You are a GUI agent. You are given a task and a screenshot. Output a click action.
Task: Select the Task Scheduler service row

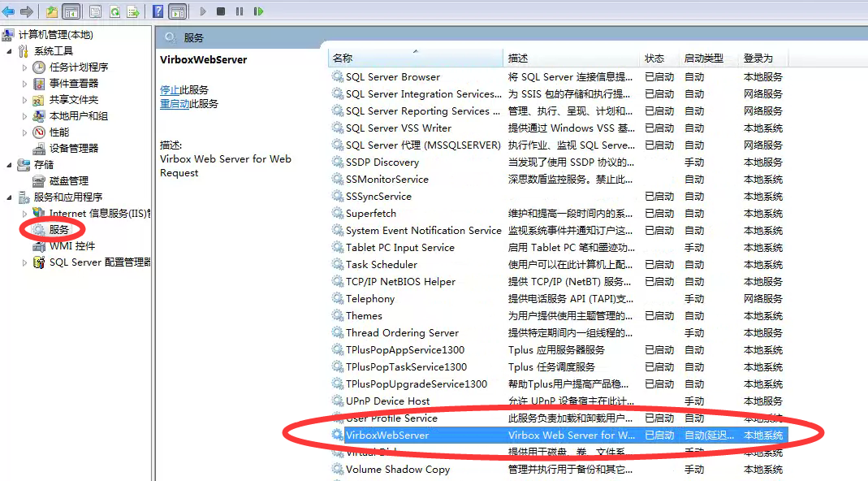pyautogui.click(x=382, y=265)
